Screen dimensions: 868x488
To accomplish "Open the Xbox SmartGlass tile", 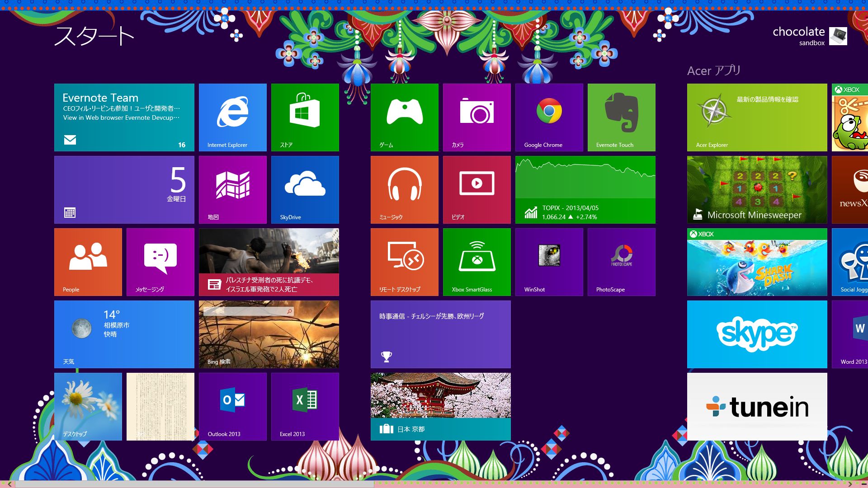I will 476,262.
